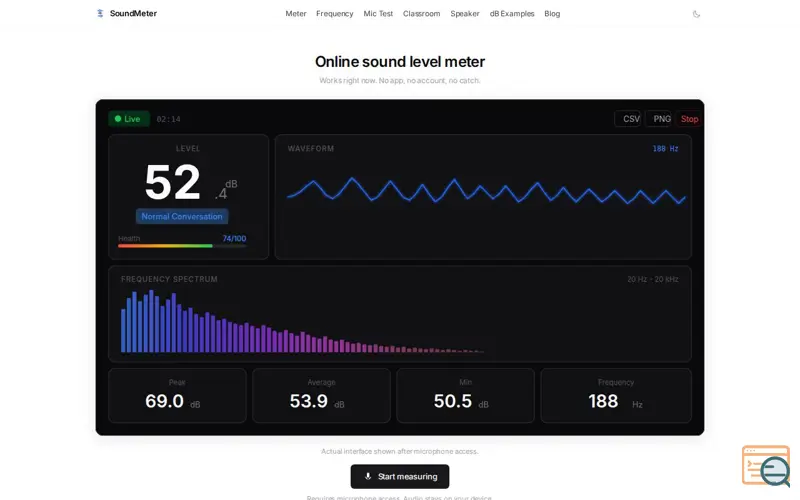The height and width of the screenshot is (500, 800).
Task: Click the 02:14 elapsed timer
Action: 168,119
